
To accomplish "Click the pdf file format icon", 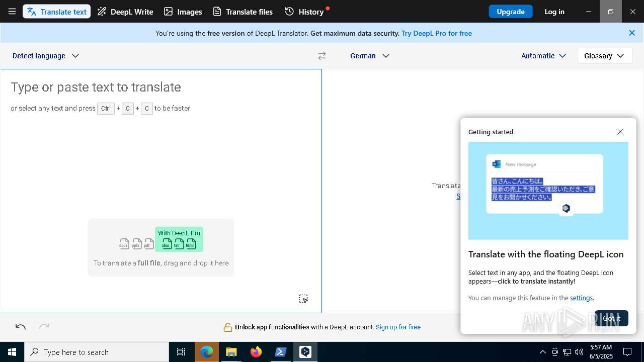I will pyautogui.click(x=148, y=244).
